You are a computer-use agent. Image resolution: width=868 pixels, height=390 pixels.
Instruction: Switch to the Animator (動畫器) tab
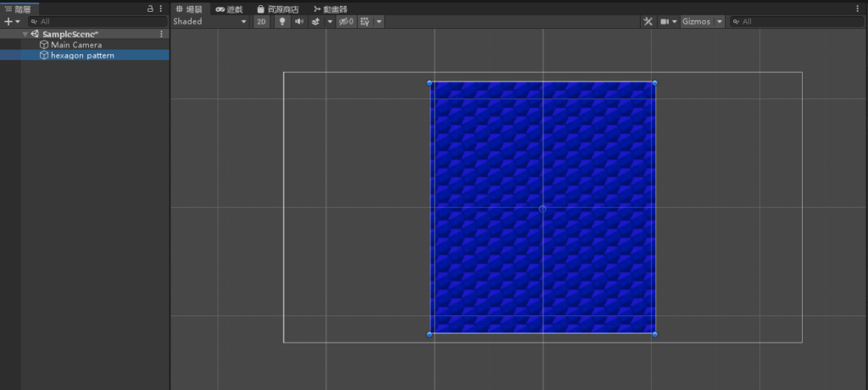[330, 8]
